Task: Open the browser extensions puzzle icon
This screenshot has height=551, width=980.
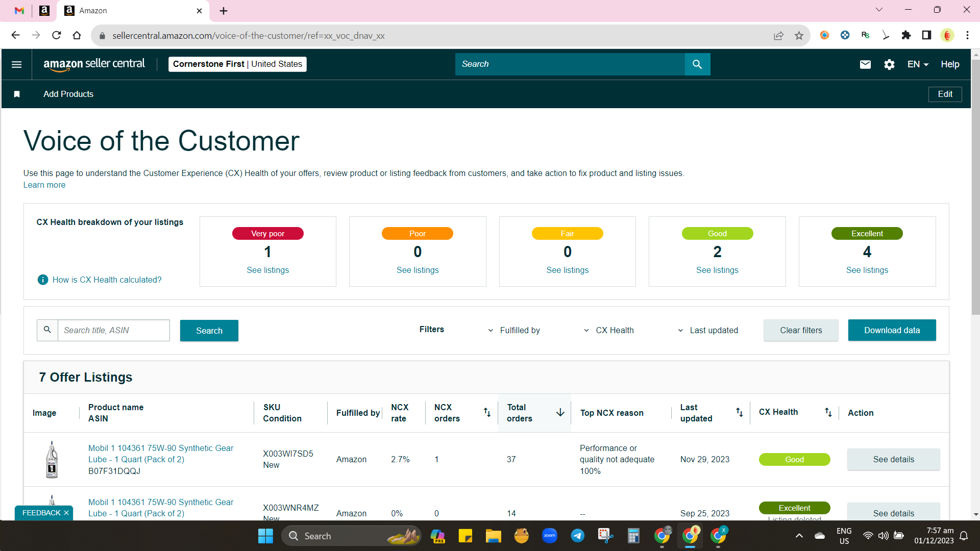Action: click(906, 35)
